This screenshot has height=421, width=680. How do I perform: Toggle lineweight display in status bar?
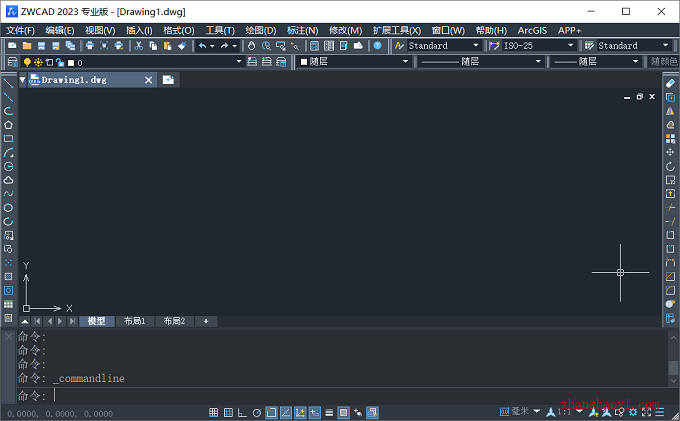pos(329,413)
